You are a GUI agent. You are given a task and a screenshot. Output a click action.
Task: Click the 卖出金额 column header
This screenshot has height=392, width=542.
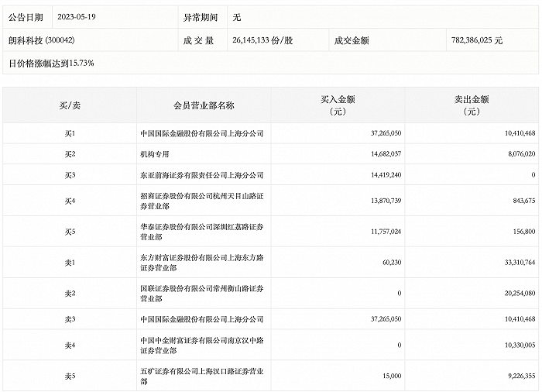(471, 105)
